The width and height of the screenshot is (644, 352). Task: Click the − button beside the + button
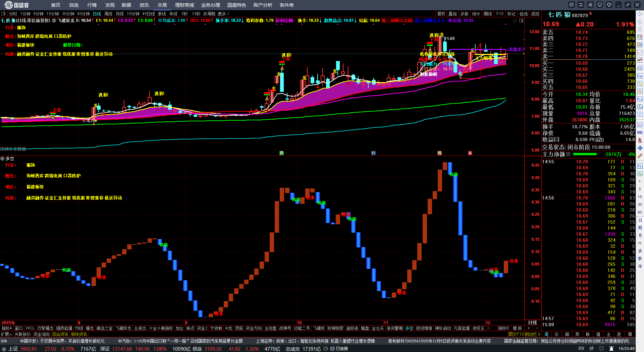click(x=537, y=328)
